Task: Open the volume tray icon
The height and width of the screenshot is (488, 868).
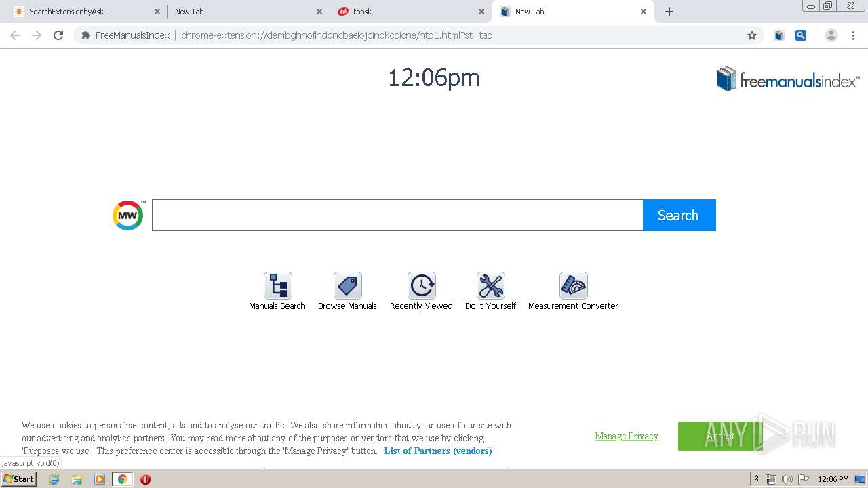Action: tap(787, 479)
